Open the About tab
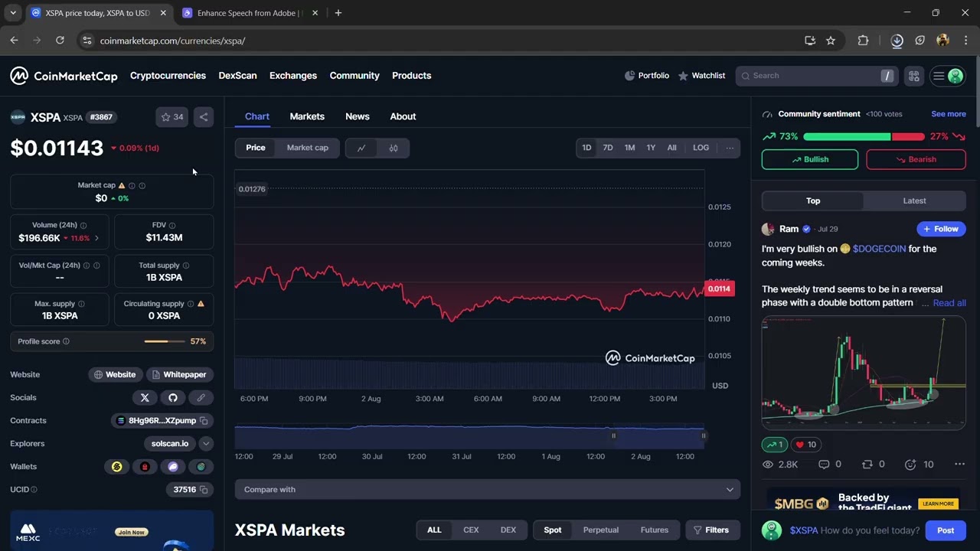The image size is (980, 551). pos(403,116)
